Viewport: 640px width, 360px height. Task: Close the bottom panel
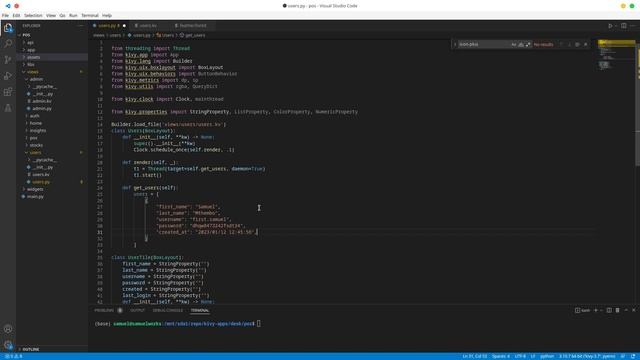(634, 310)
